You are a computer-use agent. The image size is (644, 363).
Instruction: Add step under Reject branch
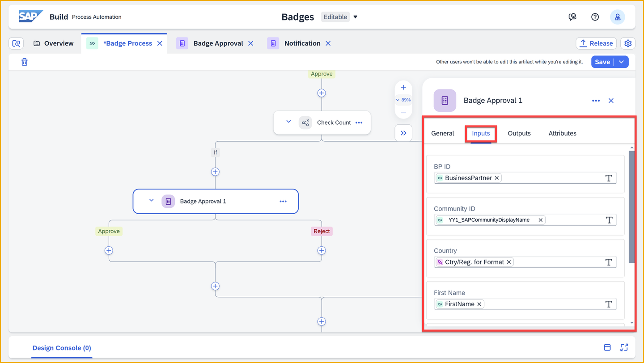point(322,250)
